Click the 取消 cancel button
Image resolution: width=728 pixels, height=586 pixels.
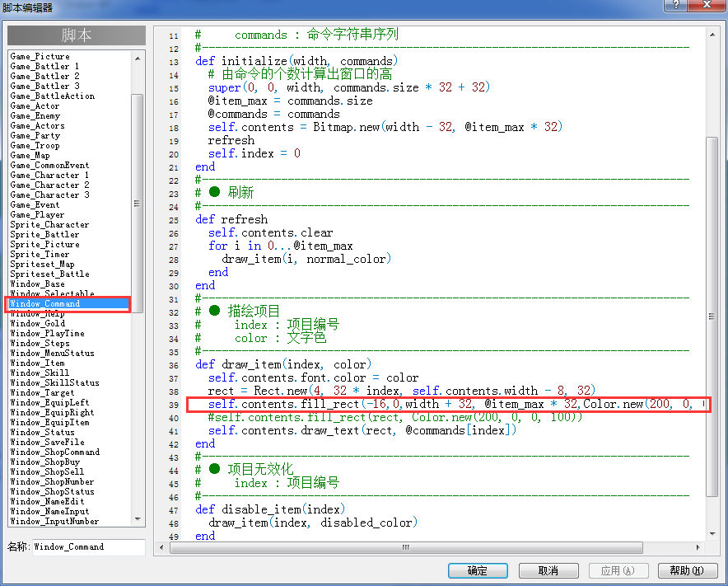pos(548,570)
